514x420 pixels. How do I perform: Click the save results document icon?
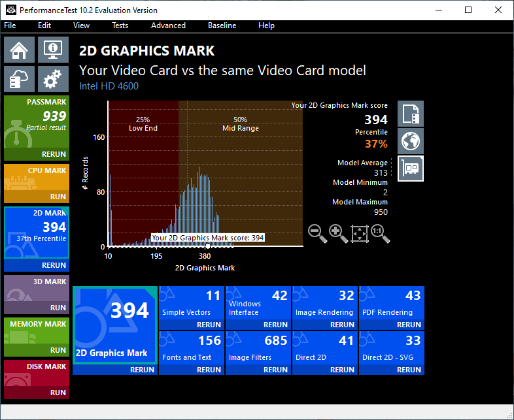tap(411, 114)
